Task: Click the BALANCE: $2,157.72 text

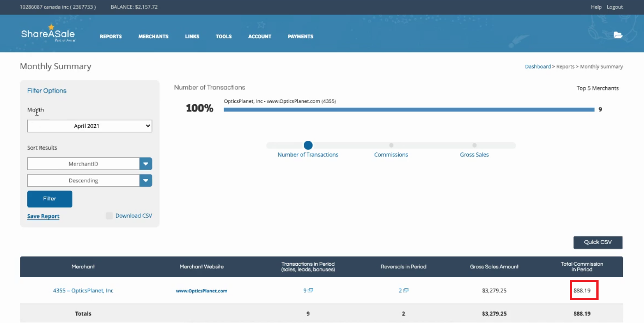Action: (134, 7)
